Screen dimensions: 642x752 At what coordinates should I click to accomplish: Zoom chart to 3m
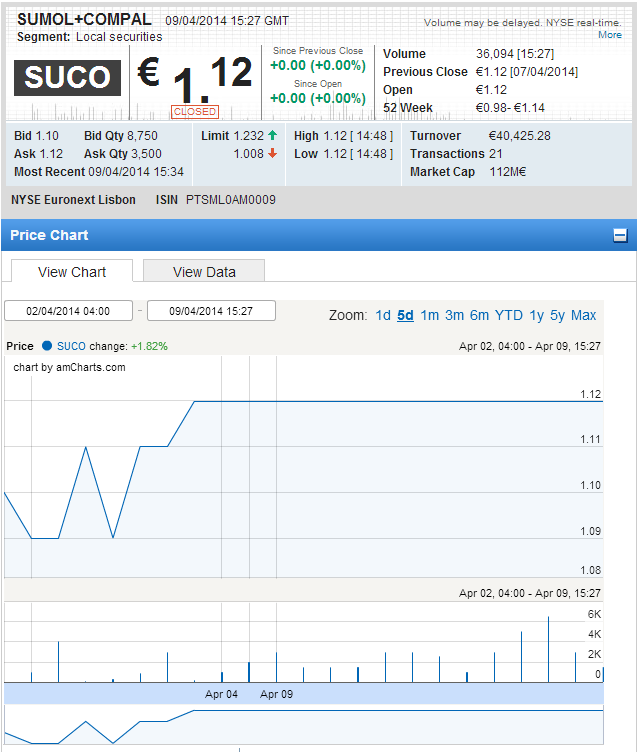(454, 315)
